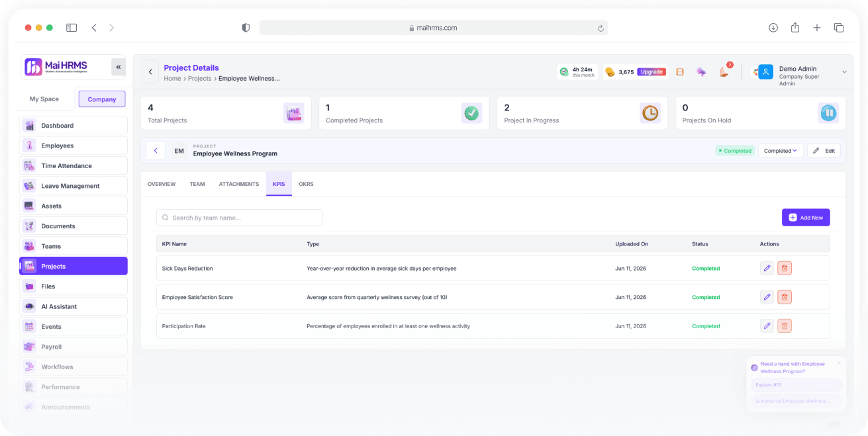
Task: Click the Upgrade button
Action: click(x=651, y=72)
